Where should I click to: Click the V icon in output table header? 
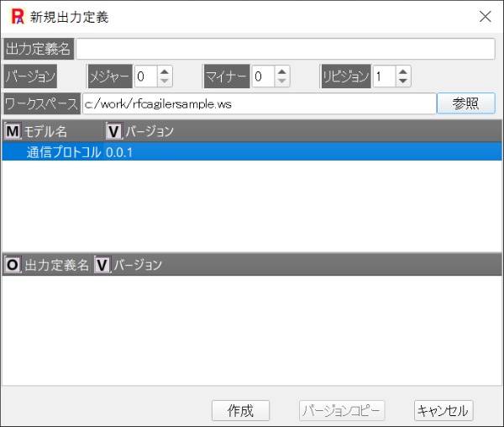pyautogui.click(x=102, y=265)
